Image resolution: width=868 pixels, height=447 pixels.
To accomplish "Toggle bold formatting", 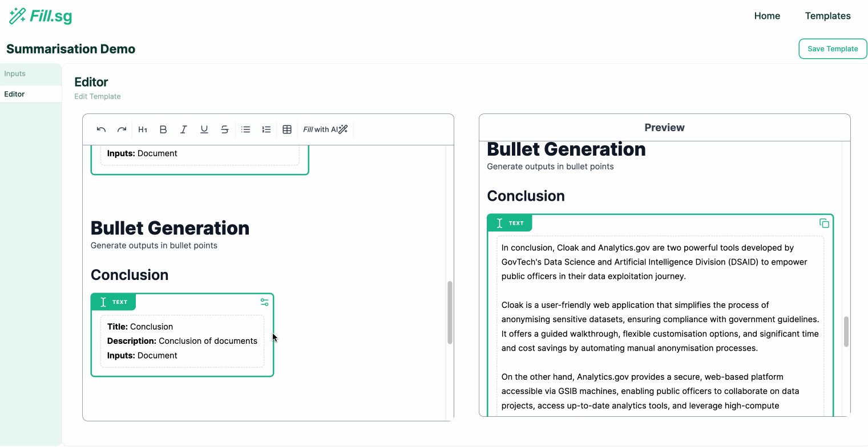I will pyautogui.click(x=163, y=129).
